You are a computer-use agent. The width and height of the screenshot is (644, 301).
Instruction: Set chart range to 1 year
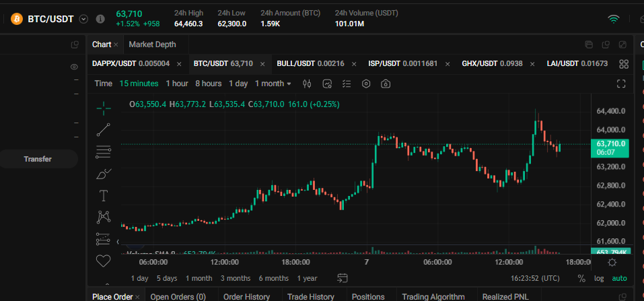click(x=308, y=278)
